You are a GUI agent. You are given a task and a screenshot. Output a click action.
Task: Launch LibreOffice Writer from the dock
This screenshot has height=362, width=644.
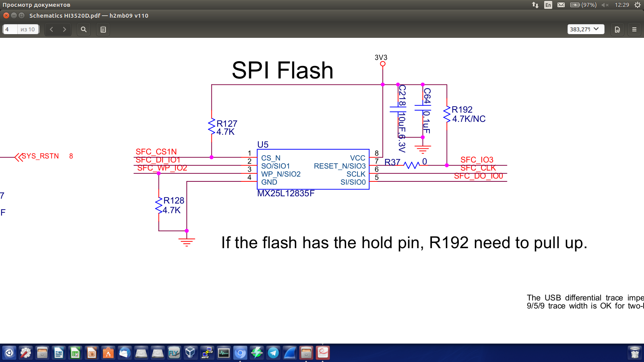click(x=59, y=353)
